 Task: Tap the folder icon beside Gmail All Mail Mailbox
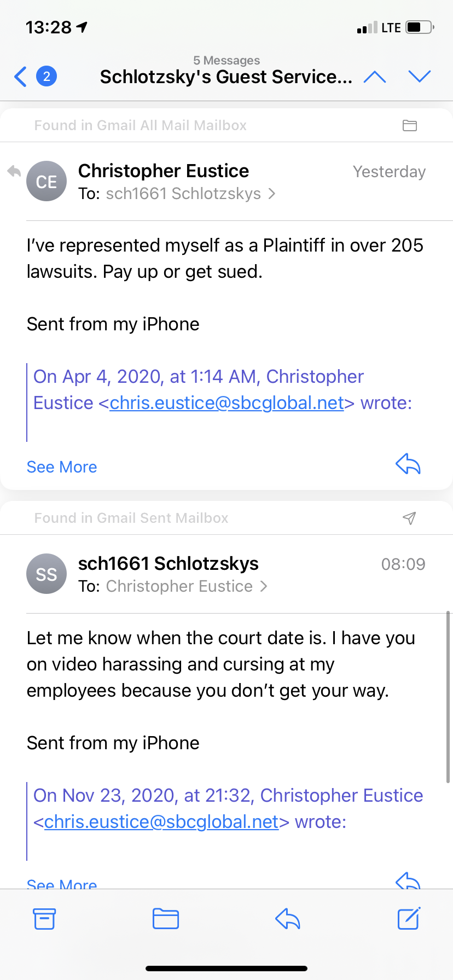[x=410, y=126]
